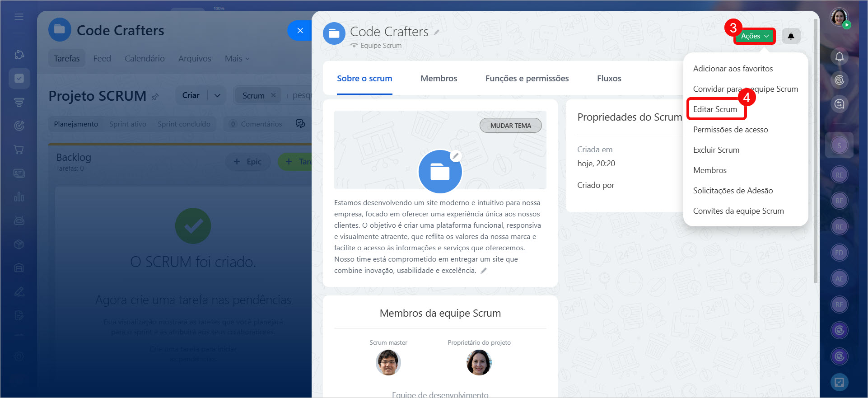
Task: Click the robot automation sidebar icon
Action: click(19, 220)
